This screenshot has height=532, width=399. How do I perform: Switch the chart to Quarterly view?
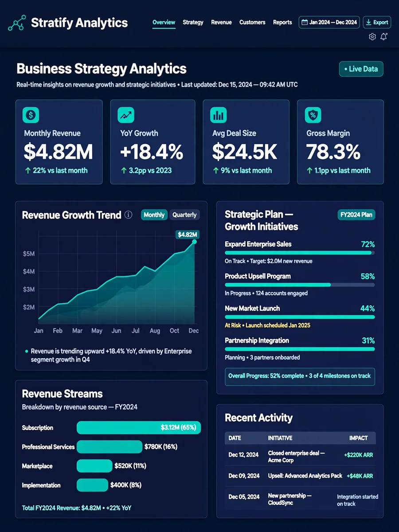(184, 215)
